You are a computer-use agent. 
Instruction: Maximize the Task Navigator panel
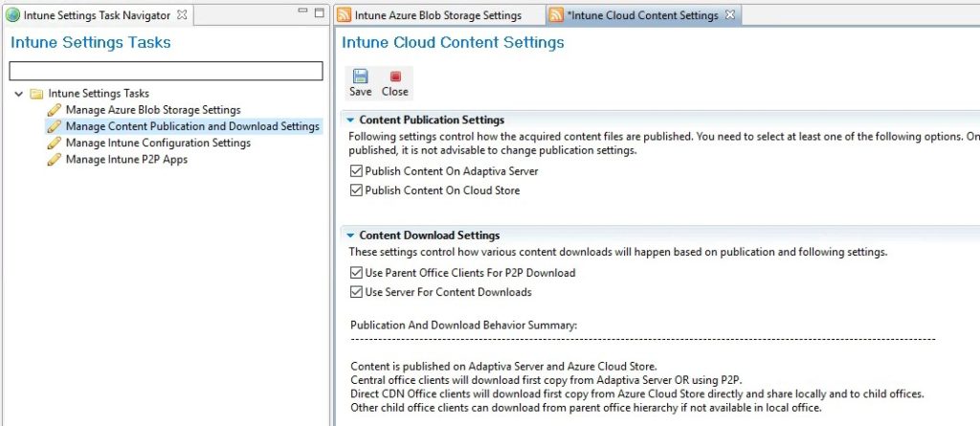tap(320, 12)
